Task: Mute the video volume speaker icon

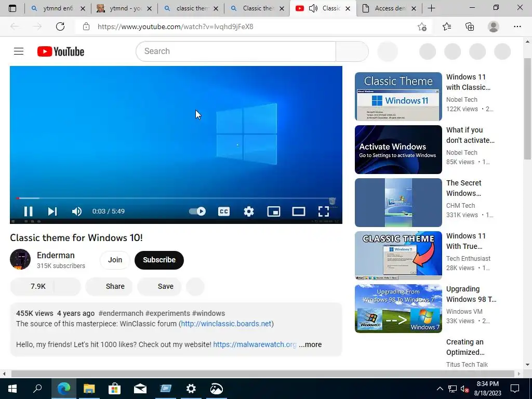Action: tap(77, 211)
